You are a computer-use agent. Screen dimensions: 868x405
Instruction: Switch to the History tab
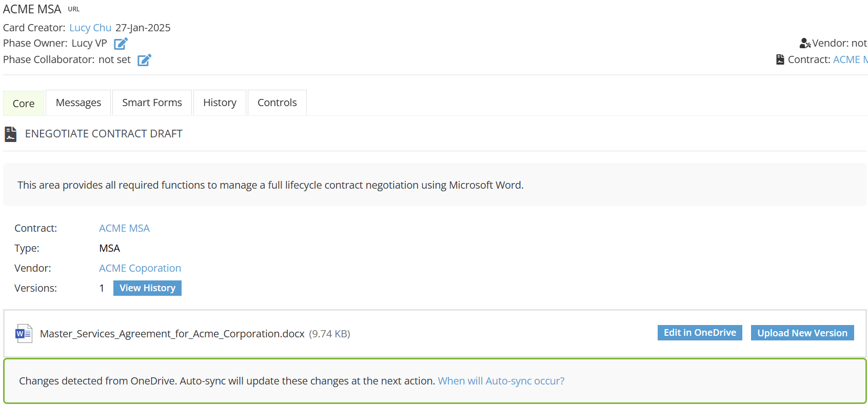[x=220, y=103]
